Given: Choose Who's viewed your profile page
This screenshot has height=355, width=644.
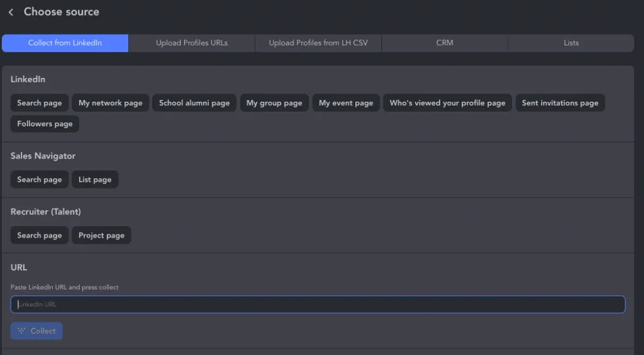Looking at the screenshot, I should (447, 103).
